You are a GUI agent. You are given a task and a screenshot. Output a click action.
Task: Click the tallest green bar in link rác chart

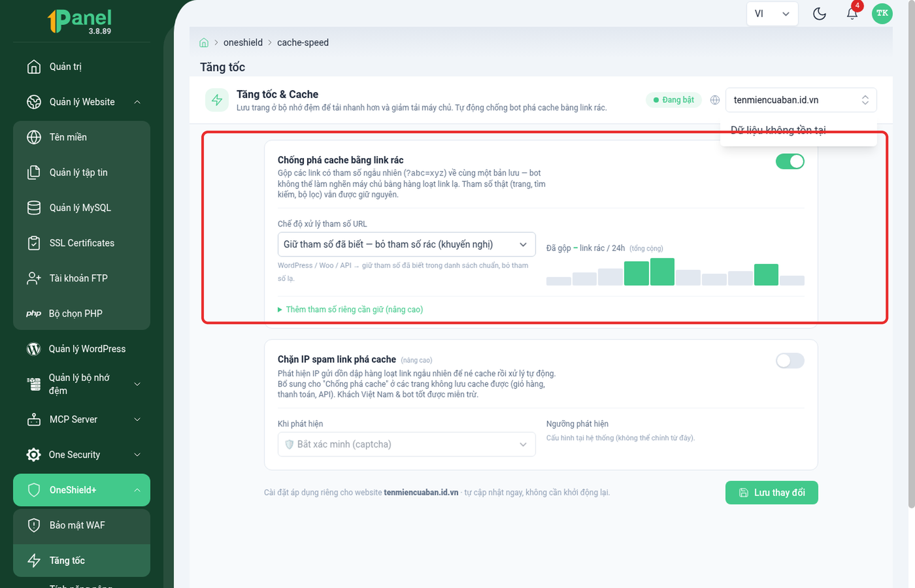(x=662, y=272)
